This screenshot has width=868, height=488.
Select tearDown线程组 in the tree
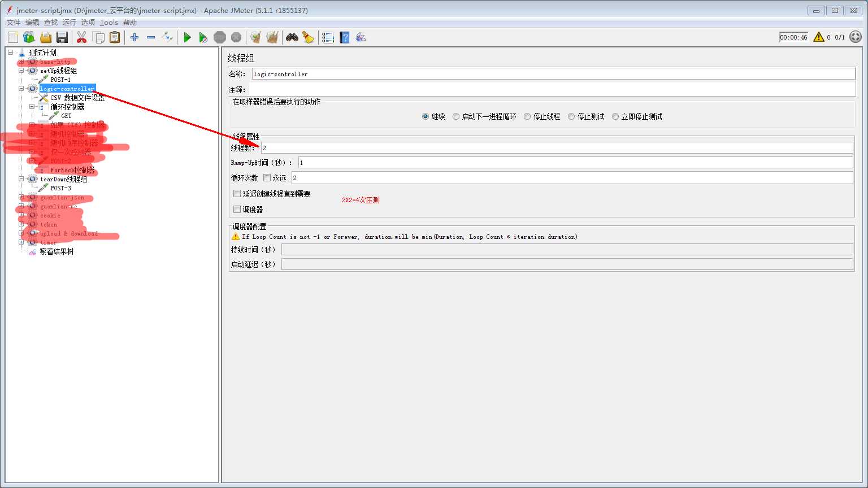coord(63,179)
